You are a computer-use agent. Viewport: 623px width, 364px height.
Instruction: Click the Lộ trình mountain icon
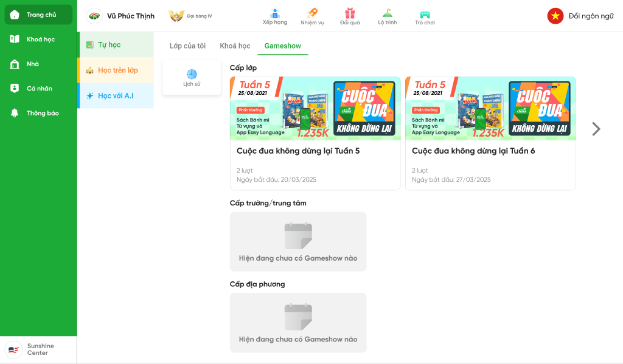pyautogui.click(x=388, y=13)
